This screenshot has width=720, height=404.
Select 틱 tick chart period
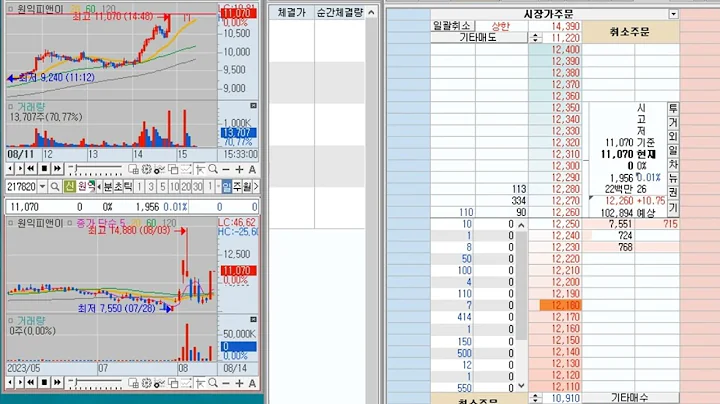pos(128,186)
